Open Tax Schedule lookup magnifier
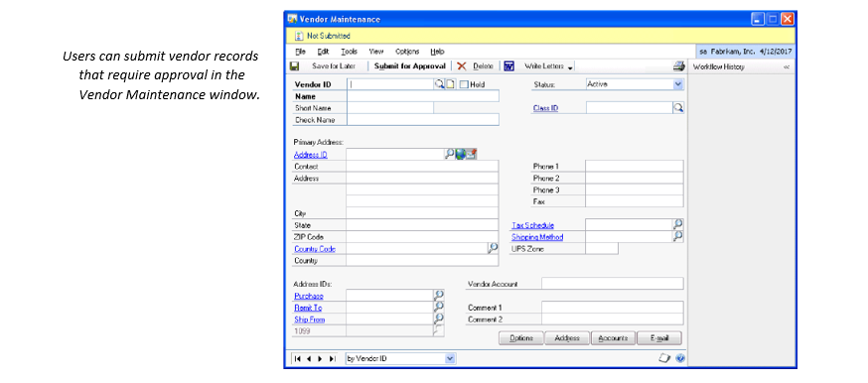The height and width of the screenshot is (383, 868). point(678,224)
